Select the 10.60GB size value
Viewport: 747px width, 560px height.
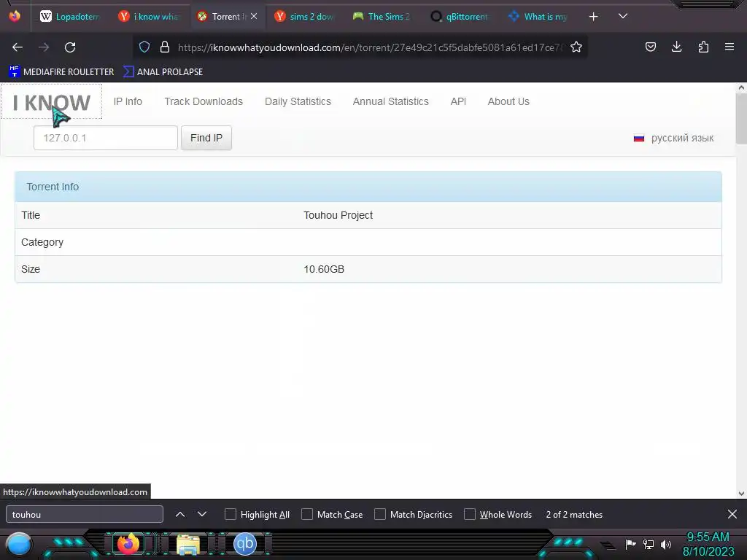pos(324,269)
